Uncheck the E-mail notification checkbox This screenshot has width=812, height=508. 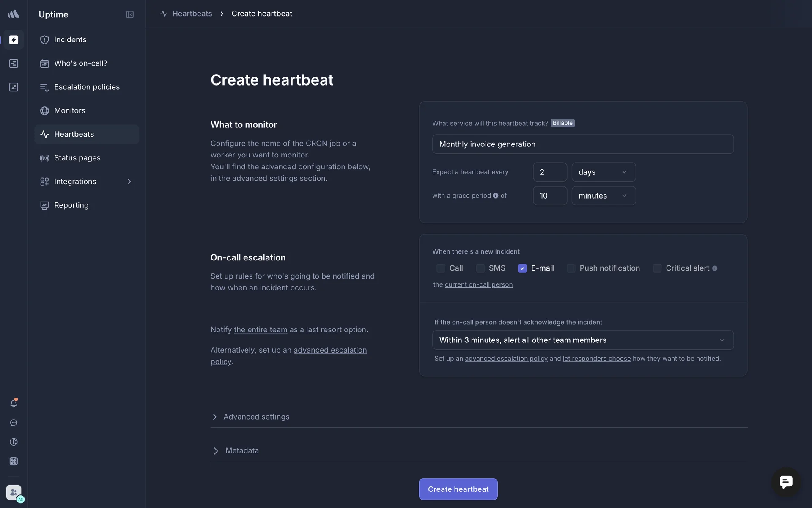[522, 268]
